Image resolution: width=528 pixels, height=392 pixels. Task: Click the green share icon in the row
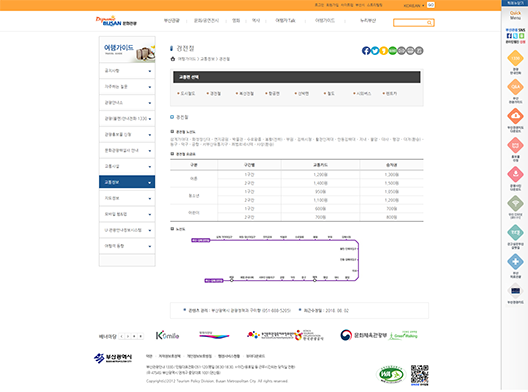(x=392, y=51)
